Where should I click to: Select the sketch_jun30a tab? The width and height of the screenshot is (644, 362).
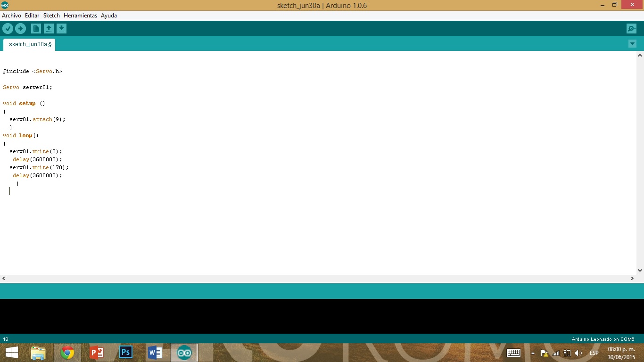coord(29,44)
